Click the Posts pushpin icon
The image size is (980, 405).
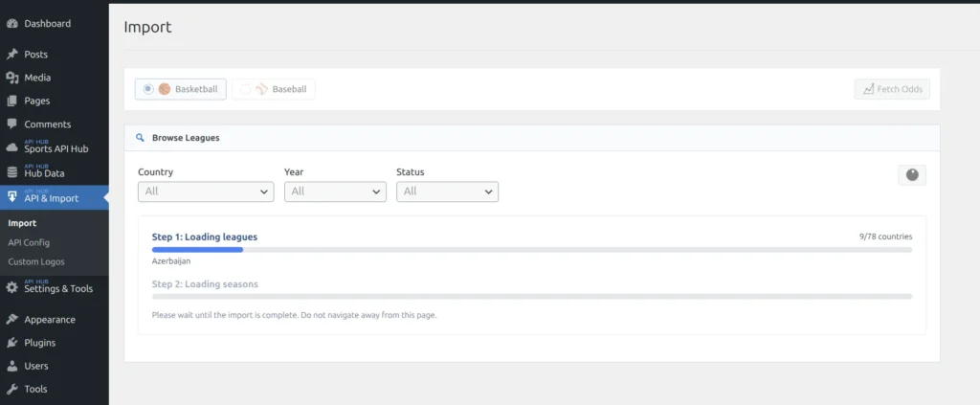(x=11, y=55)
